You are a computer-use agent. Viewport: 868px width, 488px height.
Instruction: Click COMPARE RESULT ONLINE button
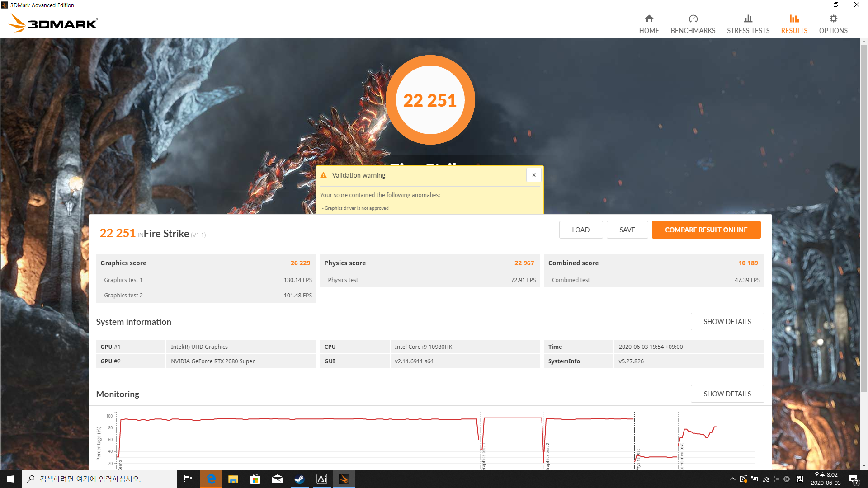(706, 230)
